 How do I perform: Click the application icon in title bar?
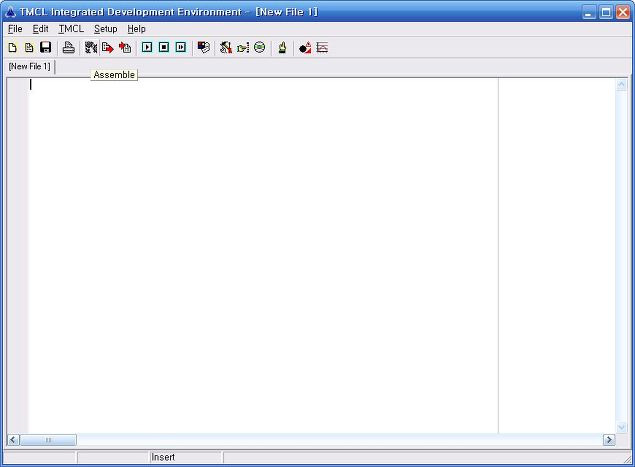[10, 12]
